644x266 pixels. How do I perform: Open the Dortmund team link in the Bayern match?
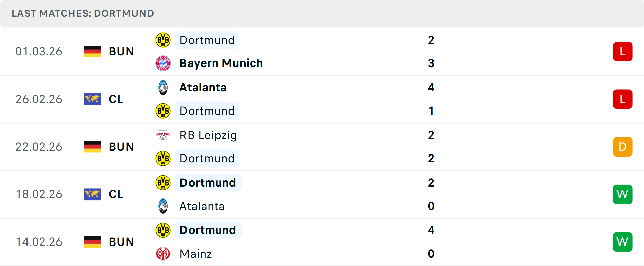207,40
